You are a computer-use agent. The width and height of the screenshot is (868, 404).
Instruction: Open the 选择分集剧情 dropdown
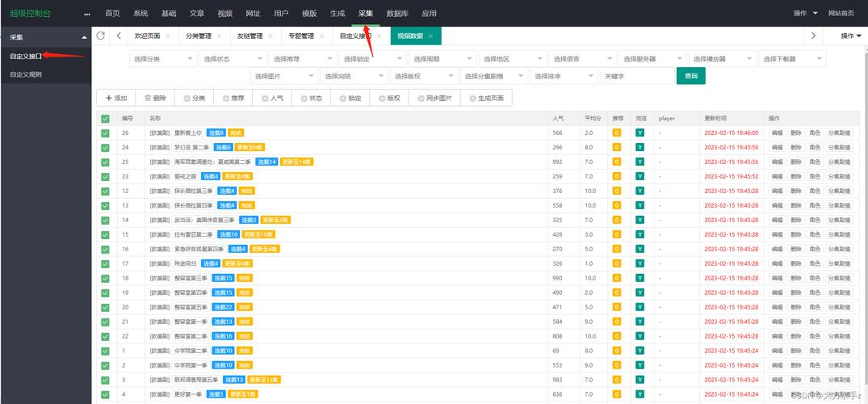[x=494, y=76]
